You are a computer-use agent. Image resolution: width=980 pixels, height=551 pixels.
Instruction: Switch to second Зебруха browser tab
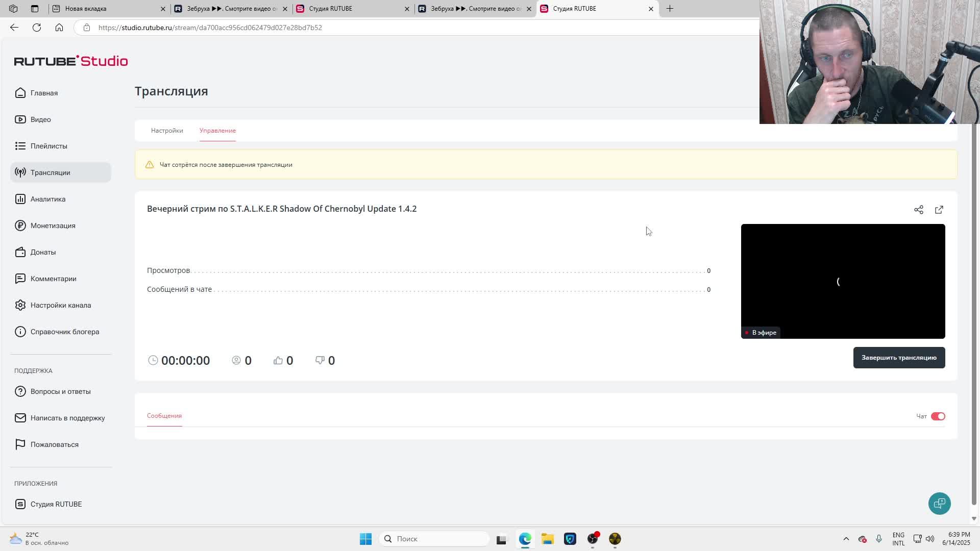pos(475,9)
